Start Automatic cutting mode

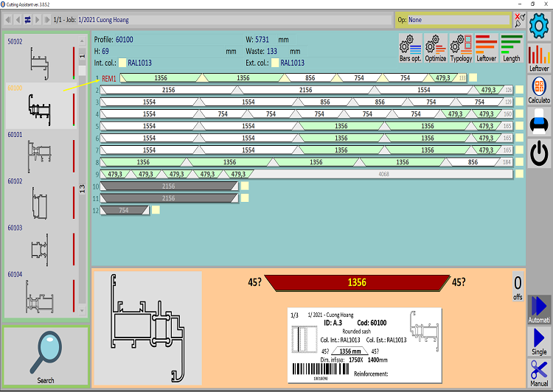pos(539,309)
